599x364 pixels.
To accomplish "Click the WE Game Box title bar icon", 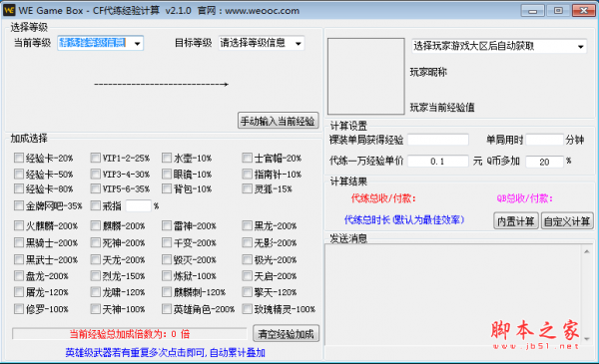I will tap(9, 10).
